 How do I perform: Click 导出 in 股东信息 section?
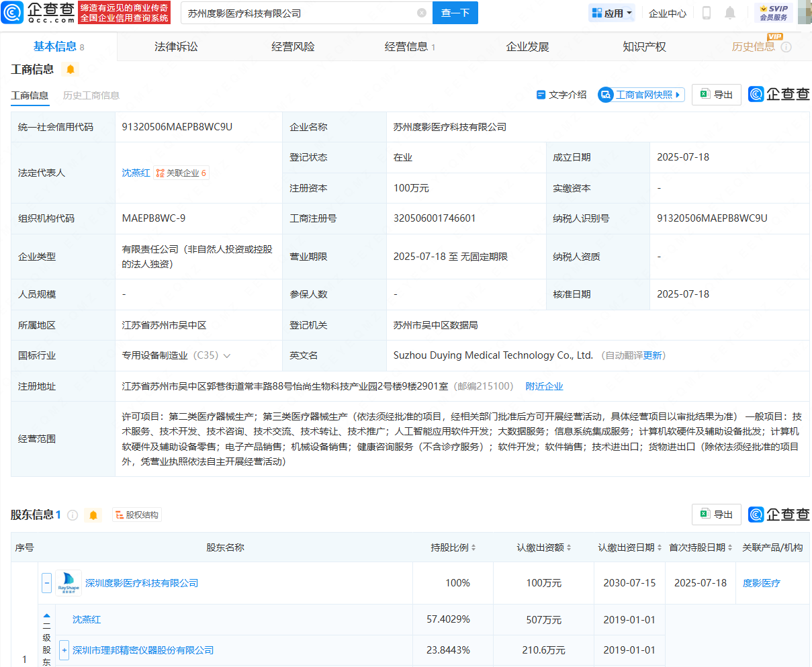point(717,515)
